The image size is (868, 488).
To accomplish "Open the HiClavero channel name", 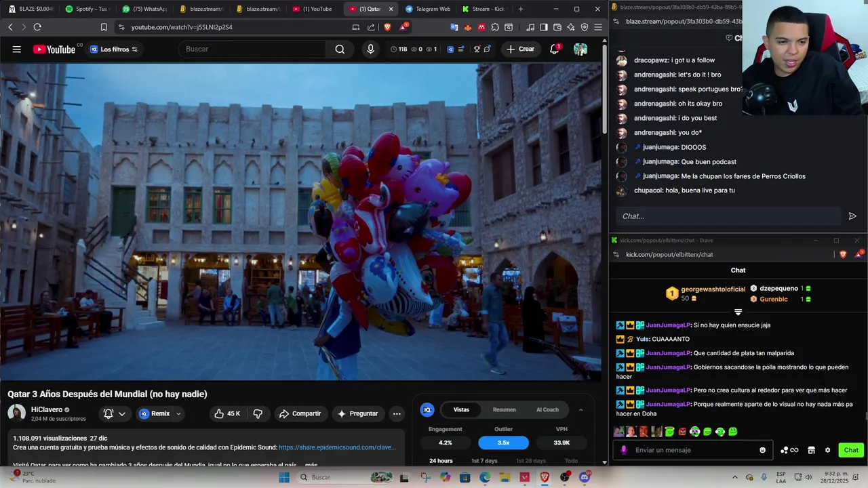I will pyautogui.click(x=47, y=409).
